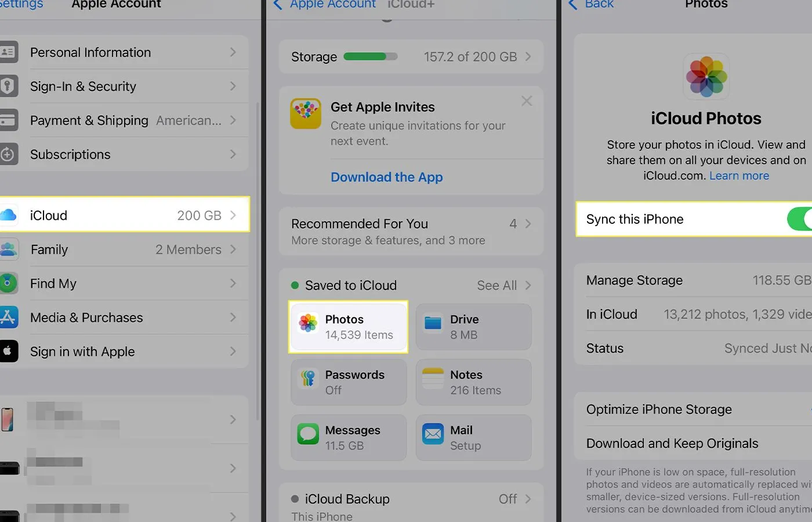This screenshot has width=812, height=522.
Task: Open the Sign in with Apple row
Action: (124, 351)
